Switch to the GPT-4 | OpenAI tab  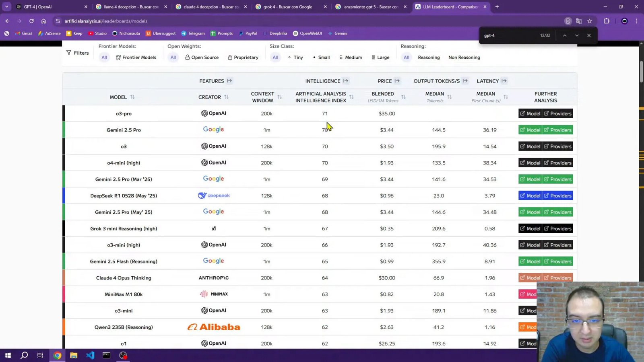[x=52, y=7]
